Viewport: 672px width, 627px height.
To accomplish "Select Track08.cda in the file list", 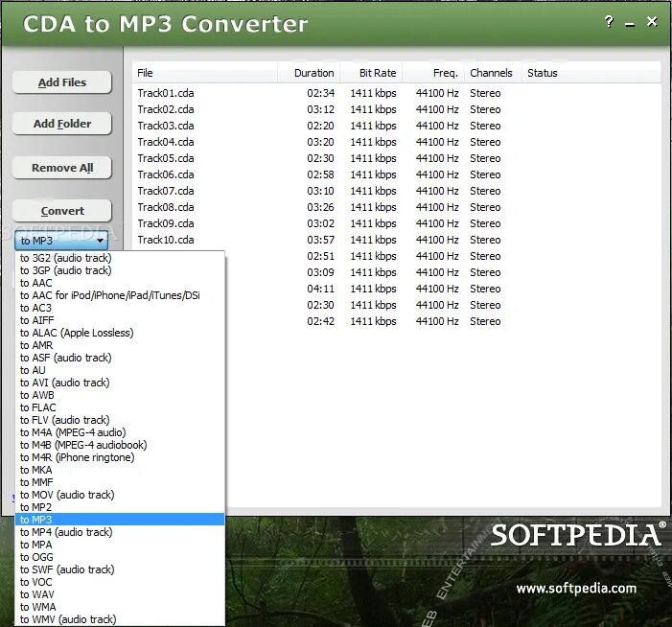I will pyautogui.click(x=166, y=207).
